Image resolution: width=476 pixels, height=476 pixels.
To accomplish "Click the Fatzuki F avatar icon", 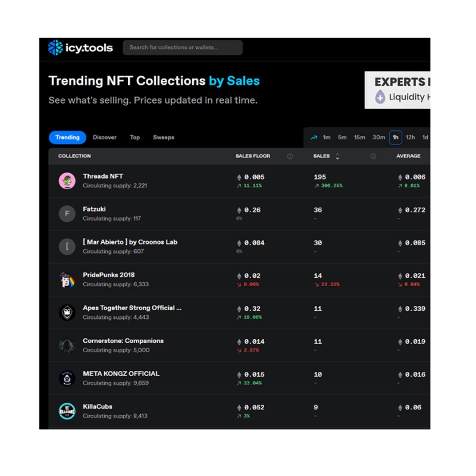I will click(x=67, y=214).
